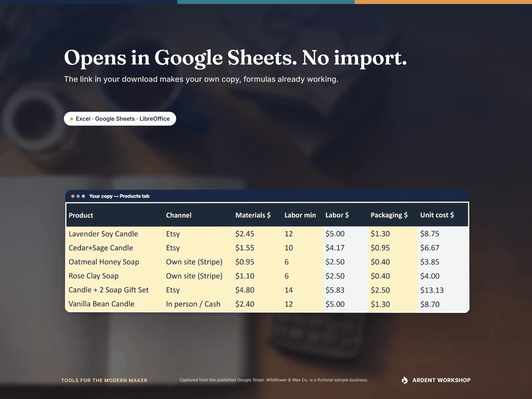Select the Vanilla Bean Candle product cell

101,304
